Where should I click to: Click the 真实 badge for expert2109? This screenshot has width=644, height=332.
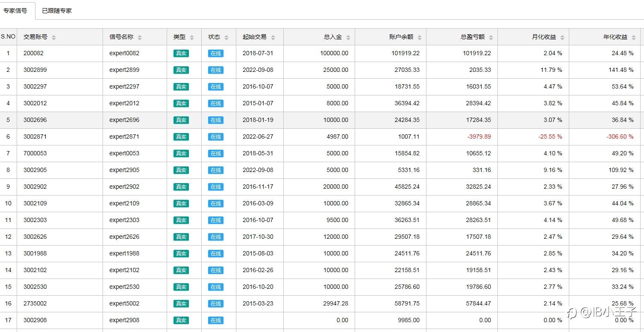pyautogui.click(x=181, y=204)
